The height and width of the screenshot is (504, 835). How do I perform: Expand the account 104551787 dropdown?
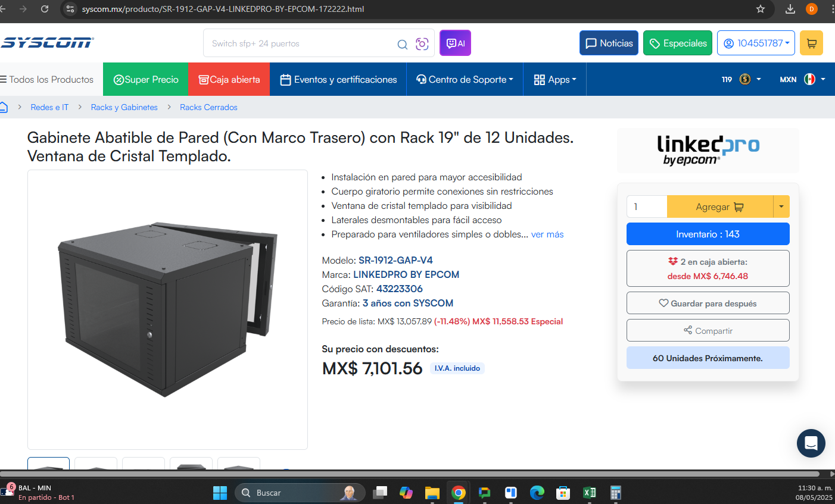click(x=756, y=43)
